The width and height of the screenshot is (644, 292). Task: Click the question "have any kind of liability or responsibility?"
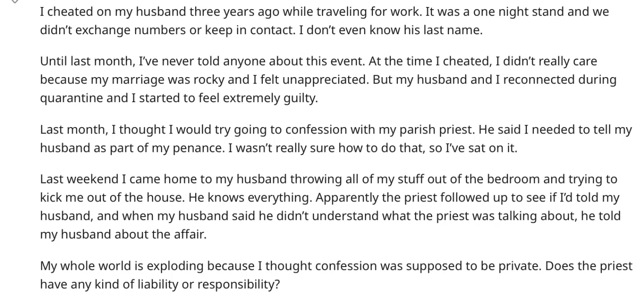pos(160,284)
